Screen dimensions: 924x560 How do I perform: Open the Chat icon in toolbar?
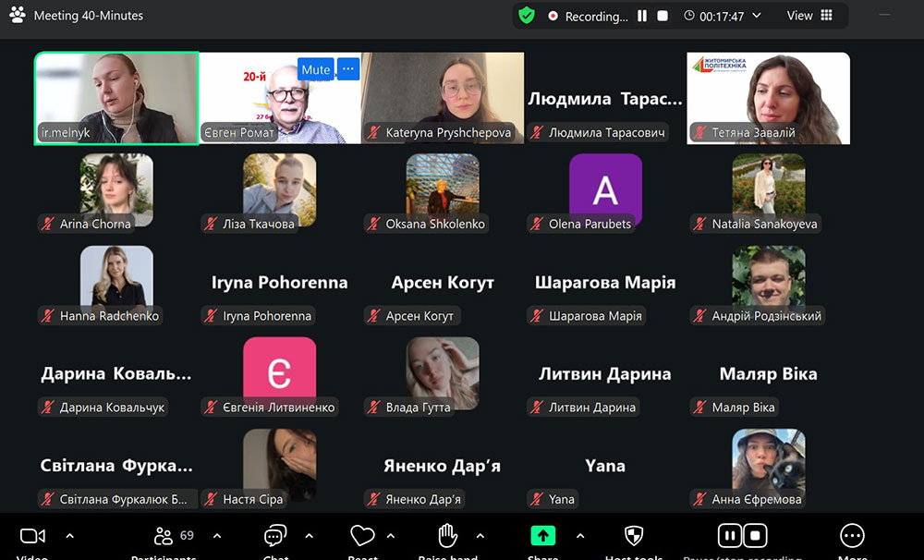[274, 536]
